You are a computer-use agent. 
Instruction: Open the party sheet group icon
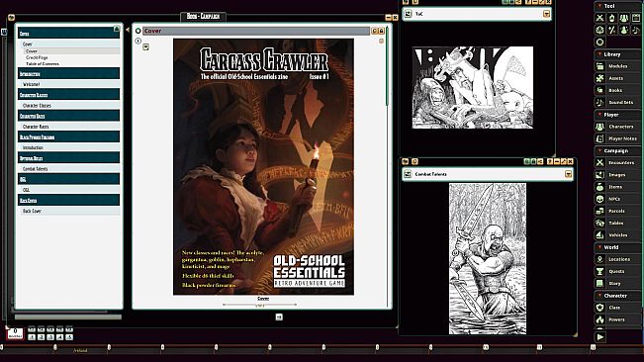(624, 18)
